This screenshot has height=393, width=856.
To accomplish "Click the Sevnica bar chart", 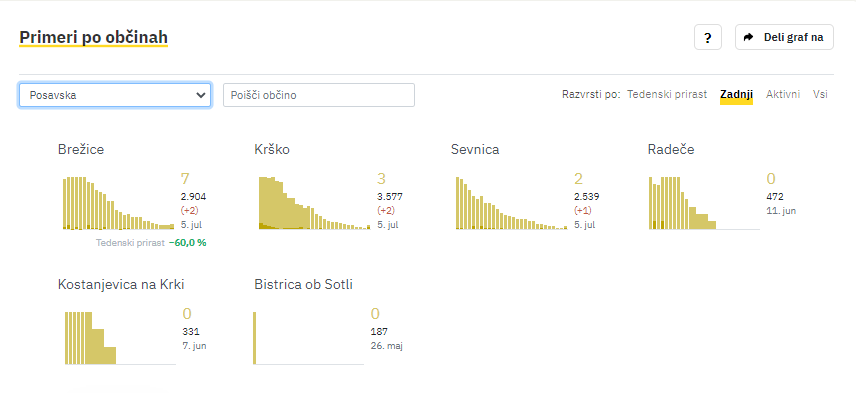I will pyautogui.click(x=511, y=203).
